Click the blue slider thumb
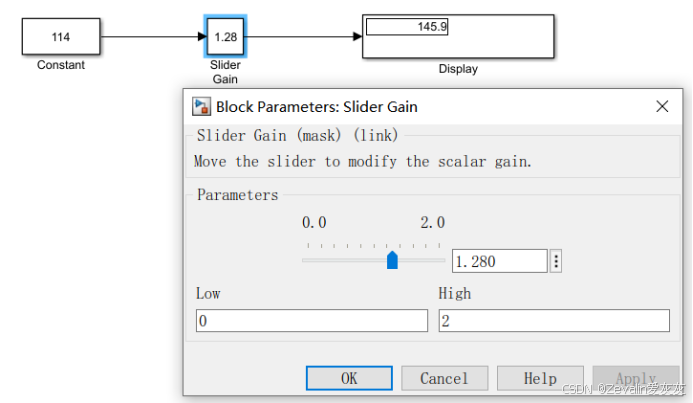693x403 pixels. tap(392, 260)
